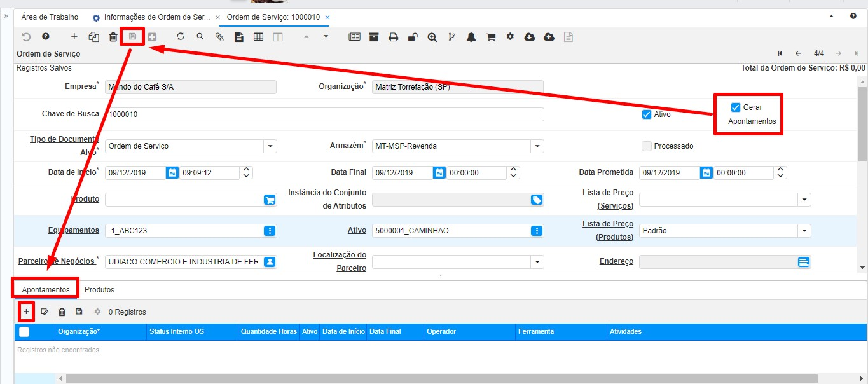Open the Armazém dropdown

coord(537,146)
